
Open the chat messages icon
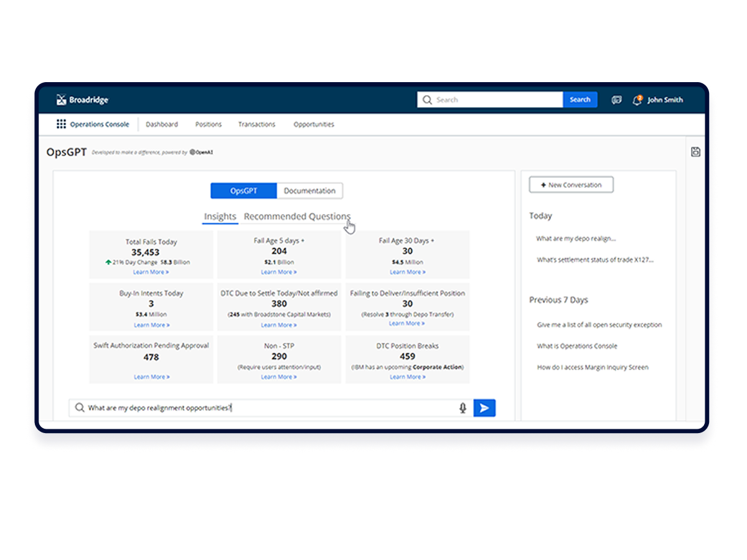[x=616, y=100]
